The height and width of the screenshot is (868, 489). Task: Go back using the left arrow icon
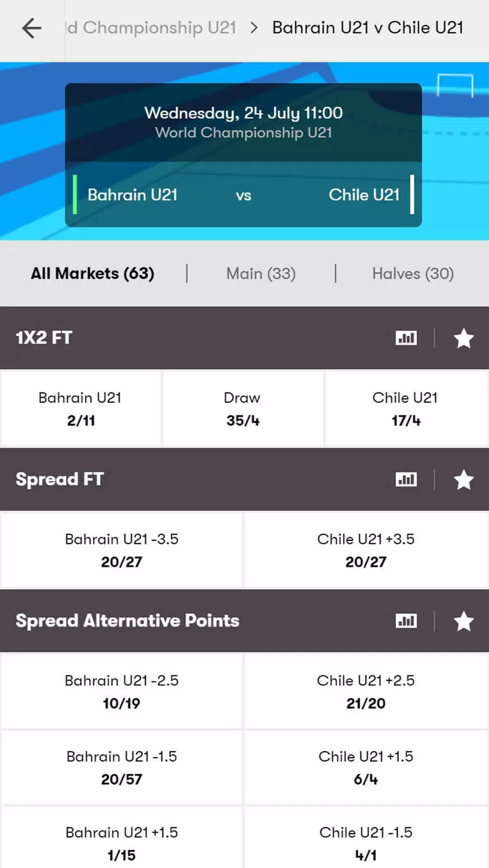pyautogui.click(x=32, y=28)
